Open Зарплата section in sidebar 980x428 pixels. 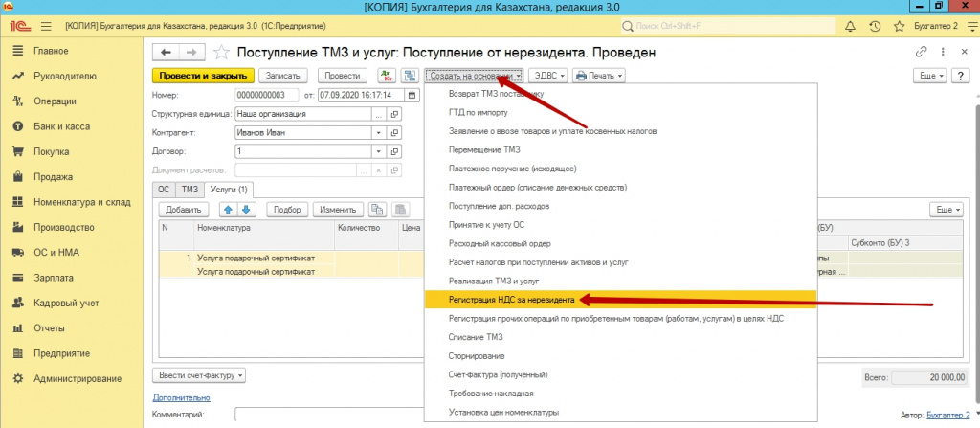tap(54, 278)
